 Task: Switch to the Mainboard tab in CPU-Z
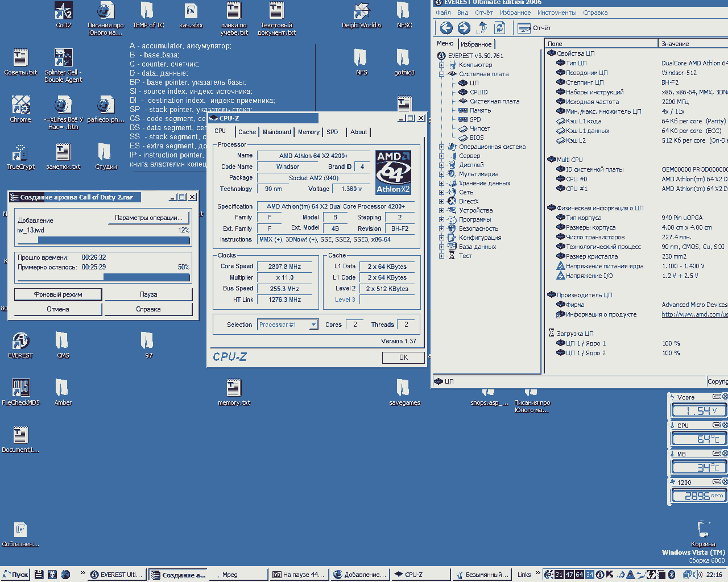pyautogui.click(x=277, y=132)
